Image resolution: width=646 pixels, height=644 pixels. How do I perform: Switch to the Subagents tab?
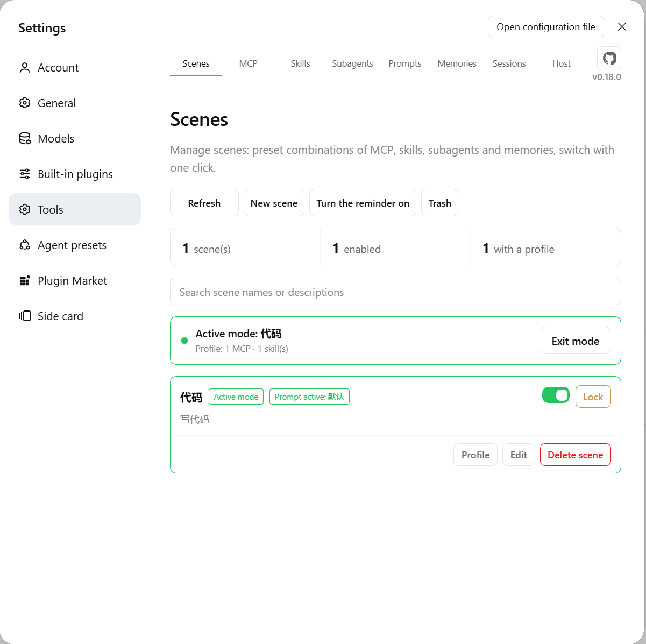click(352, 63)
